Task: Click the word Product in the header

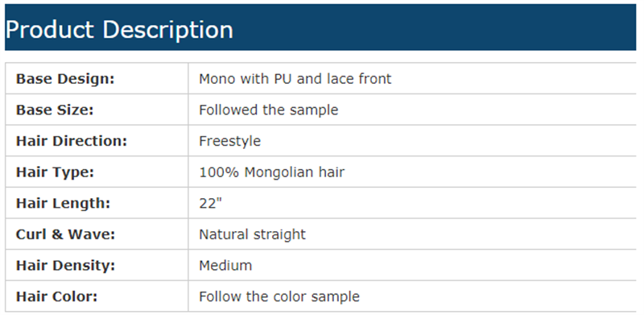Action: click(50, 30)
